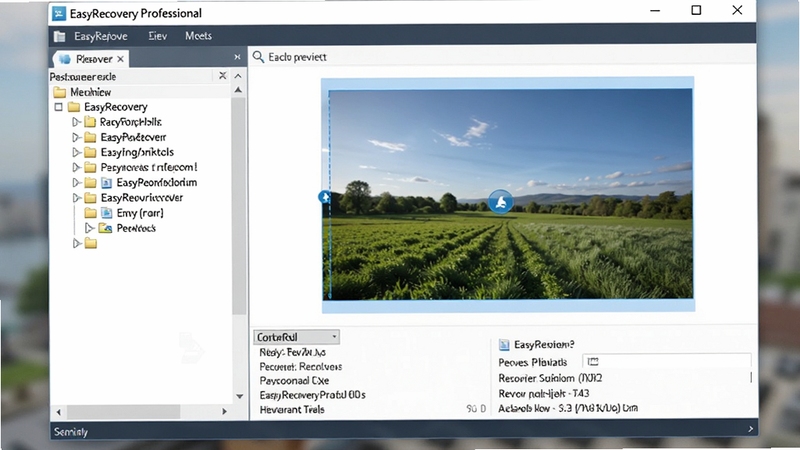Open the EasyRejove menu

tap(101, 36)
